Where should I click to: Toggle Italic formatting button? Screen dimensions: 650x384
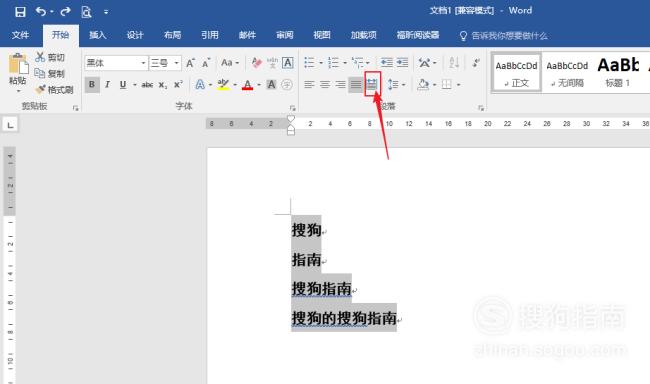click(x=107, y=85)
